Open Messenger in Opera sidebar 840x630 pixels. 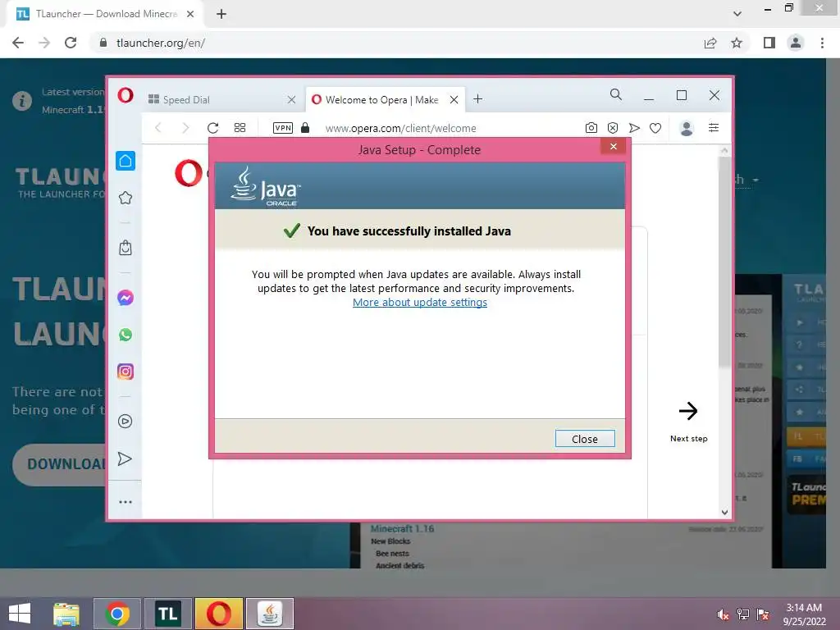[126, 297]
